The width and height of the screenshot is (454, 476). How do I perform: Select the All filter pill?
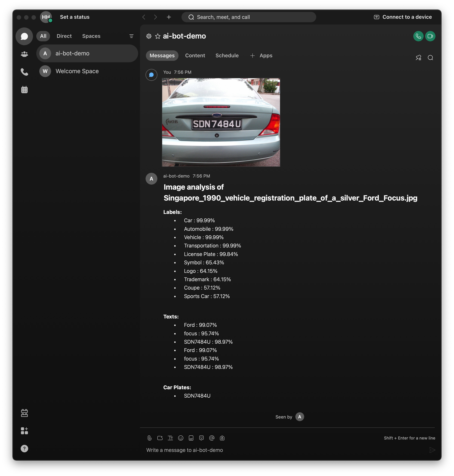[43, 36]
